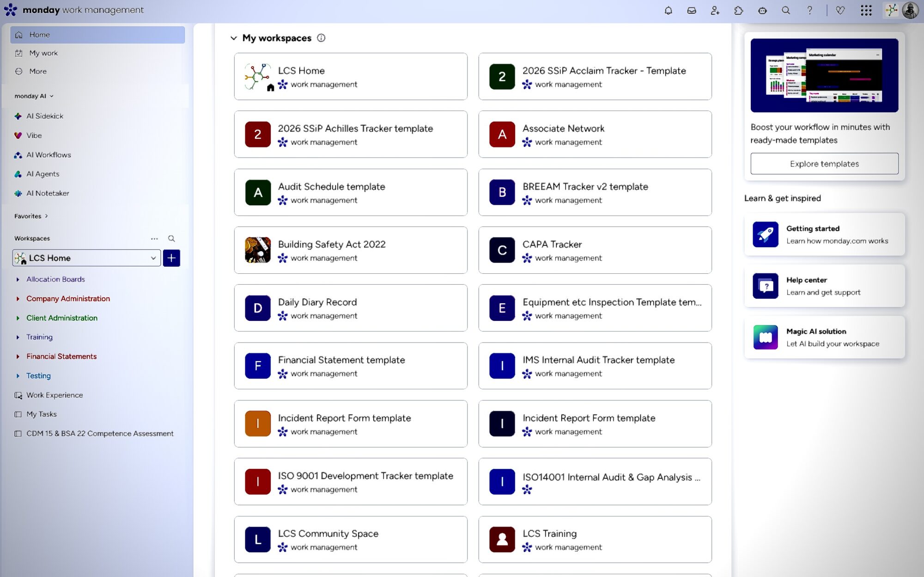Click the invite members icon
This screenshot has height=577, width=924.
pyautogui.click(x=715, y=10)
